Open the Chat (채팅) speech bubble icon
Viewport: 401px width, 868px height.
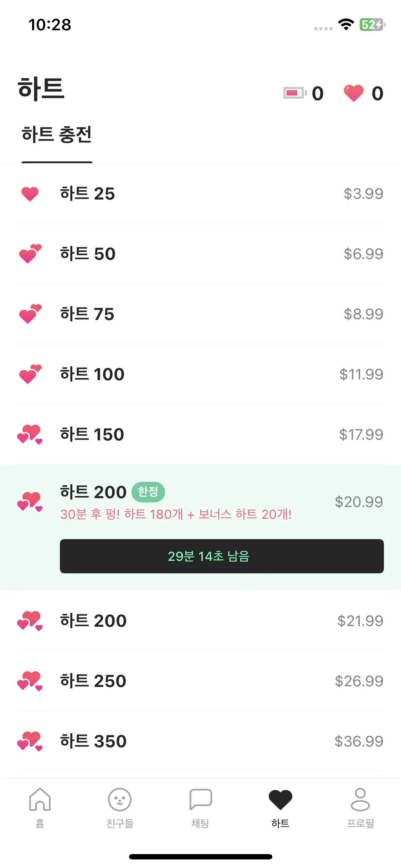[x=200, y=800]
